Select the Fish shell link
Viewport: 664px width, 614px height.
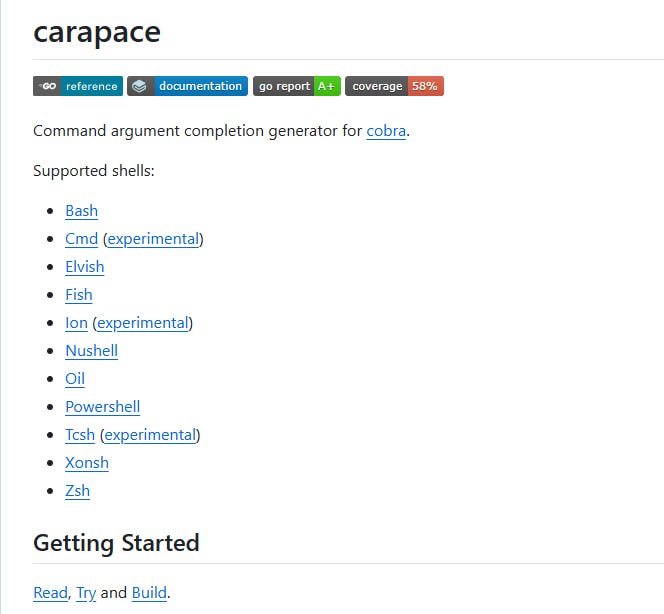coord(78,295)
